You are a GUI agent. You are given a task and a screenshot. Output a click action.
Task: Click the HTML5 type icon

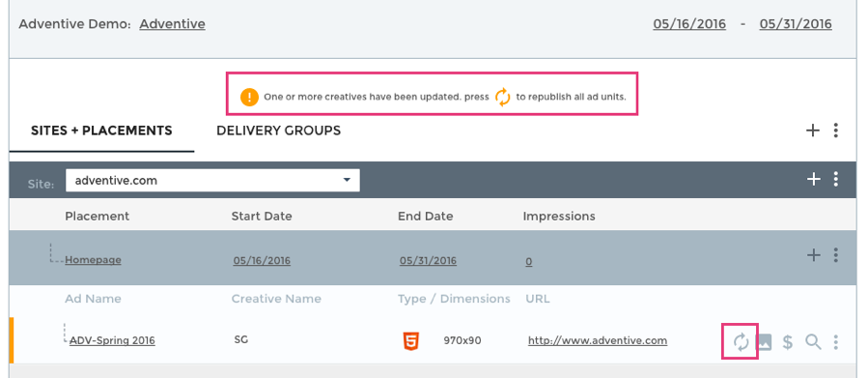410,340
